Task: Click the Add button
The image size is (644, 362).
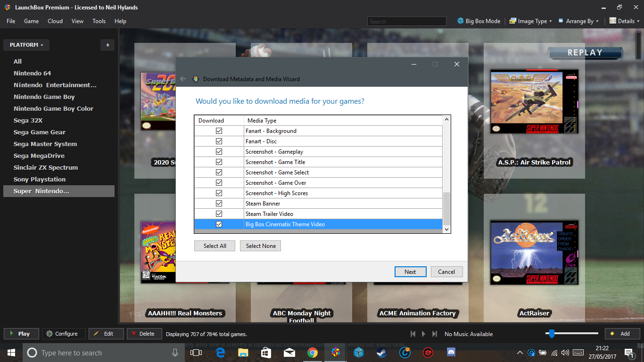Action: pos(622,334)
